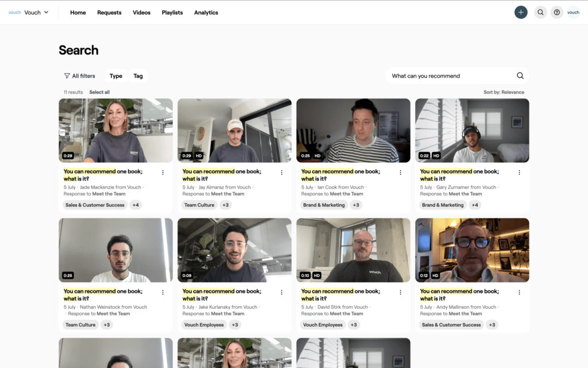This screenshot has width=588, height=368.
Task: Show +3 more tags on Andy Mallinson's card
Action: pos(492,325)
